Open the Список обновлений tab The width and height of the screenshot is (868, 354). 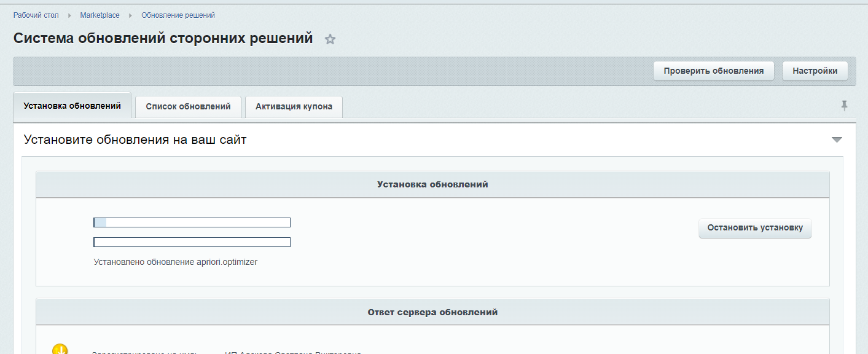(x=188, y=106)
